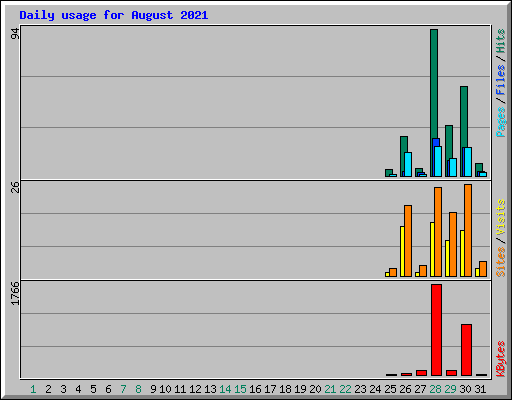The height and width of the screenshot is (400, 512).
Task: Click day label 1 on the x-axis
Action: click(x=33, y=389)
